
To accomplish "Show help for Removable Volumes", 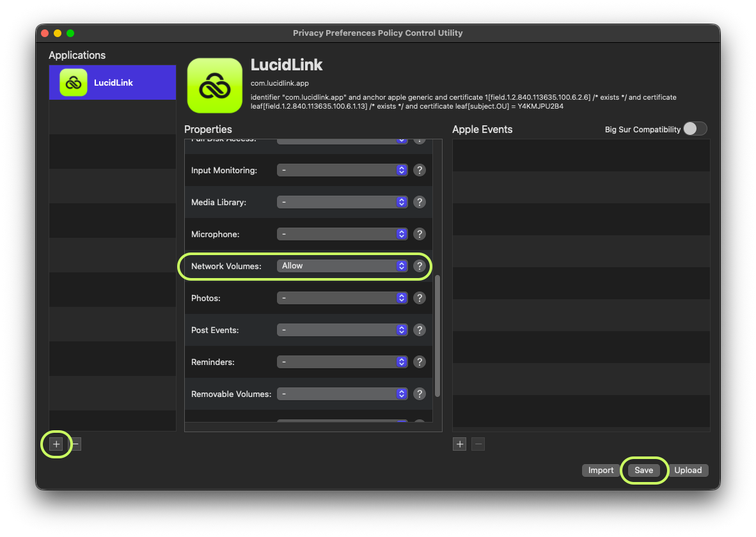I will (x=420, y=394).
